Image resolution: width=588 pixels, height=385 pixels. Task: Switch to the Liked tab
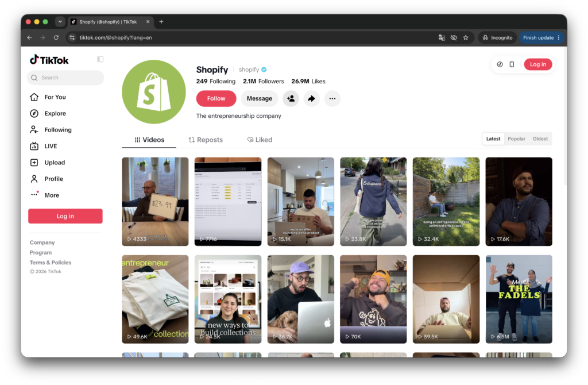click(x=260, y=140)
